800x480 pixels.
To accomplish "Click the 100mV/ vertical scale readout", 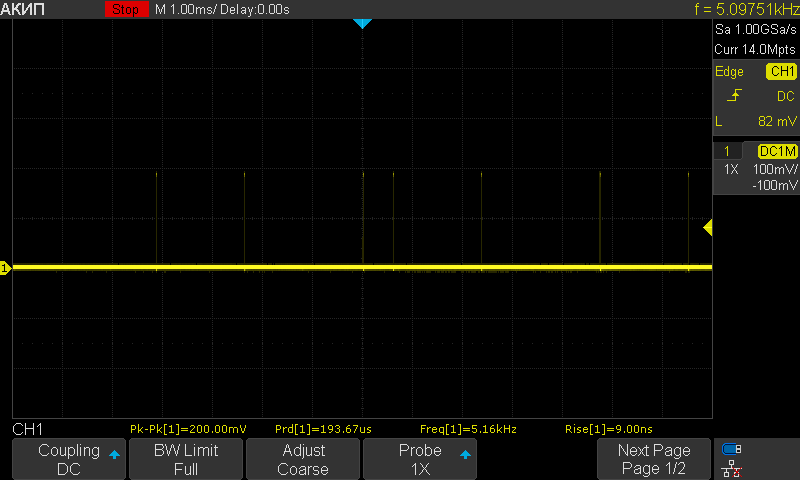I will [x=775, y=169].
